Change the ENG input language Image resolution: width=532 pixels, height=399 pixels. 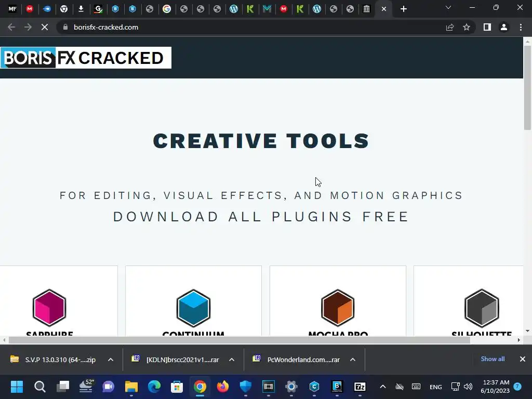[x=436, y=387]
